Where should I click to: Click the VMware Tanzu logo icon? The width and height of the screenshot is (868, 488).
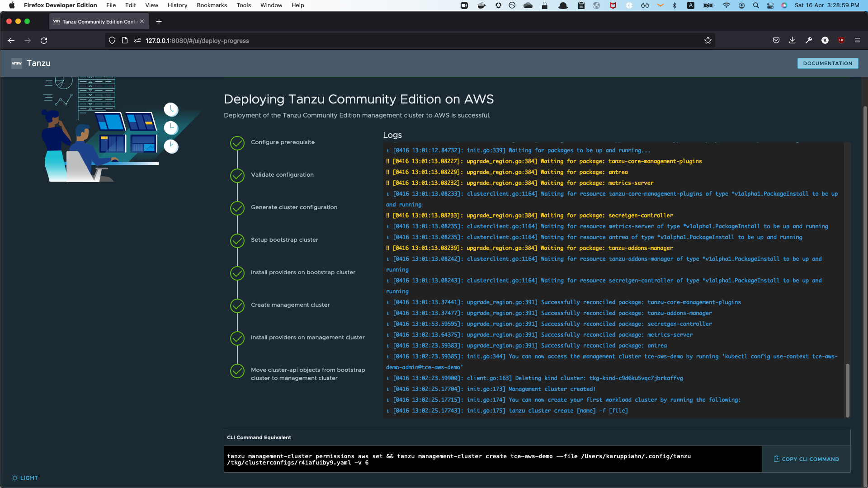[17, 63]
